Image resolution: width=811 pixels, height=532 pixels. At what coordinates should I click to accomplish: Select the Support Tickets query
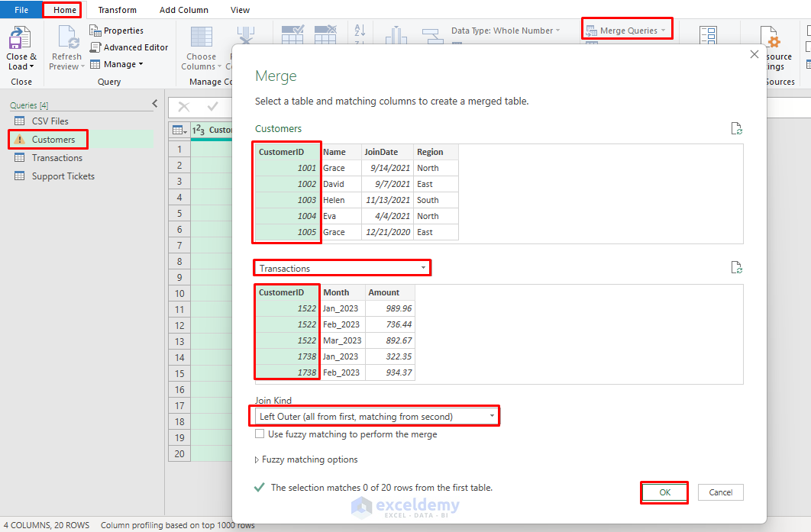[63, 176]
